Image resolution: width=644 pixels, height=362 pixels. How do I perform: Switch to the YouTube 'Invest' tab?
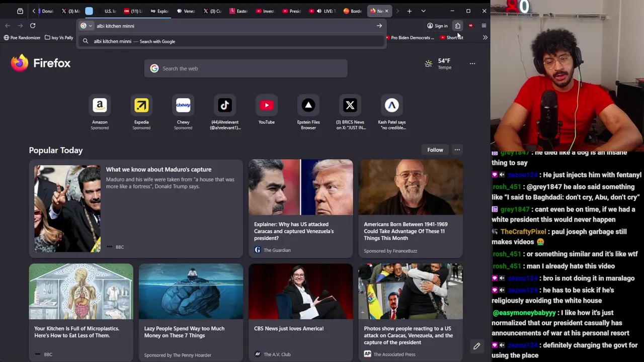(265, 11)
